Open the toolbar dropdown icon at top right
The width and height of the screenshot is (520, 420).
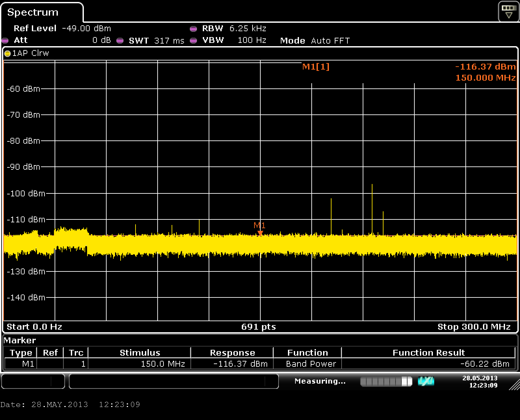coord(509,11)
